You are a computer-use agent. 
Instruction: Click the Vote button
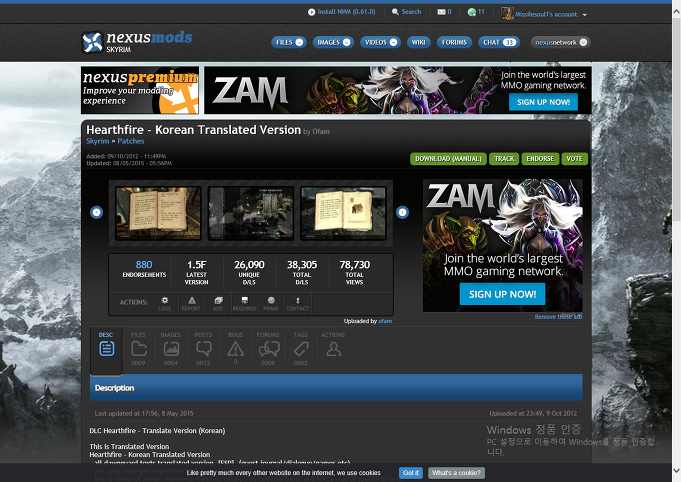tap(574, 159)
